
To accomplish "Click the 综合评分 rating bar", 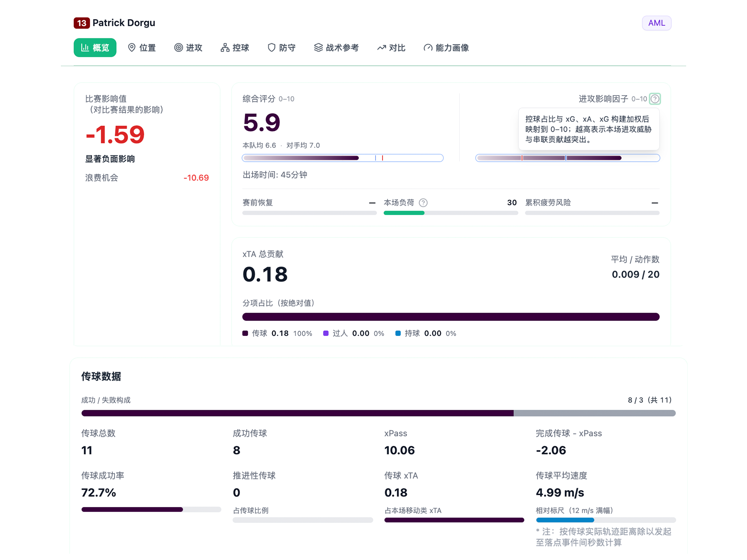I will 343,158.
